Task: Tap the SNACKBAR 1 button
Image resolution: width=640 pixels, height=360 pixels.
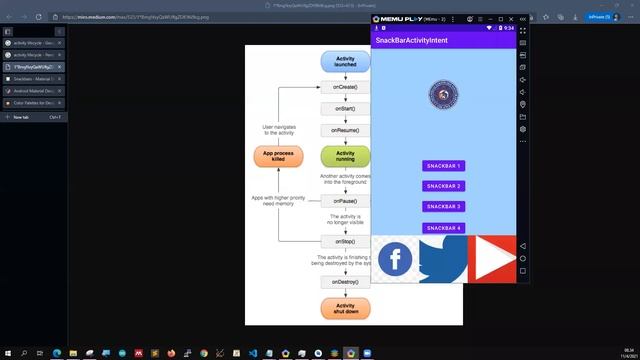Action: (443, 166)
